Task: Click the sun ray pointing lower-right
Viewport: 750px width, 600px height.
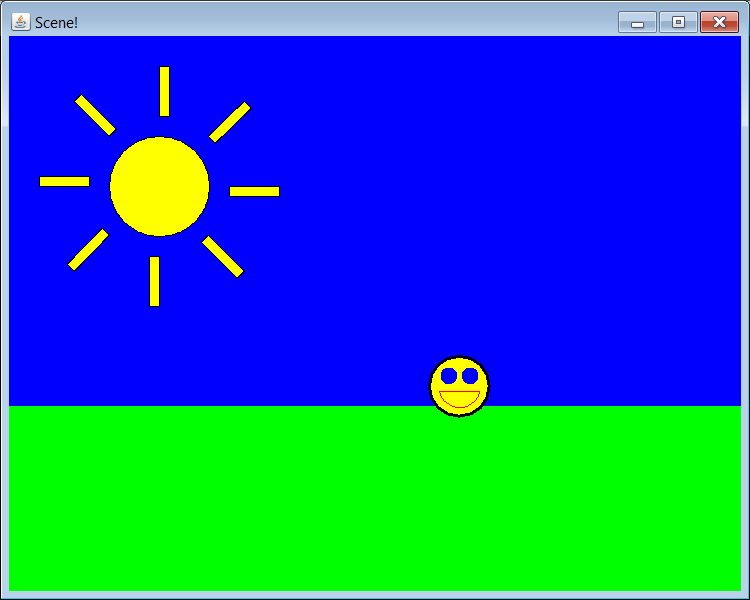Action: [223, 257]
